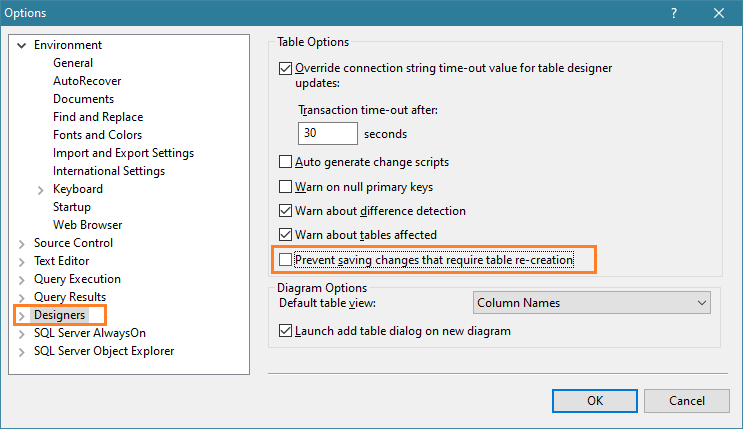The image size is (743, 429).
Task: Click the Transaction time-out seconds field
Action: point(327,133)
